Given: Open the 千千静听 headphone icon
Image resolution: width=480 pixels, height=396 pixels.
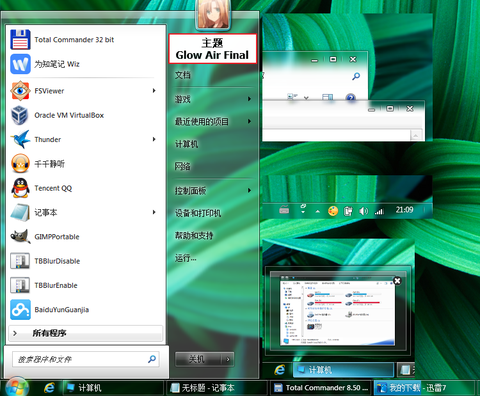Looking at the screenshot, I should click(20, 164).
